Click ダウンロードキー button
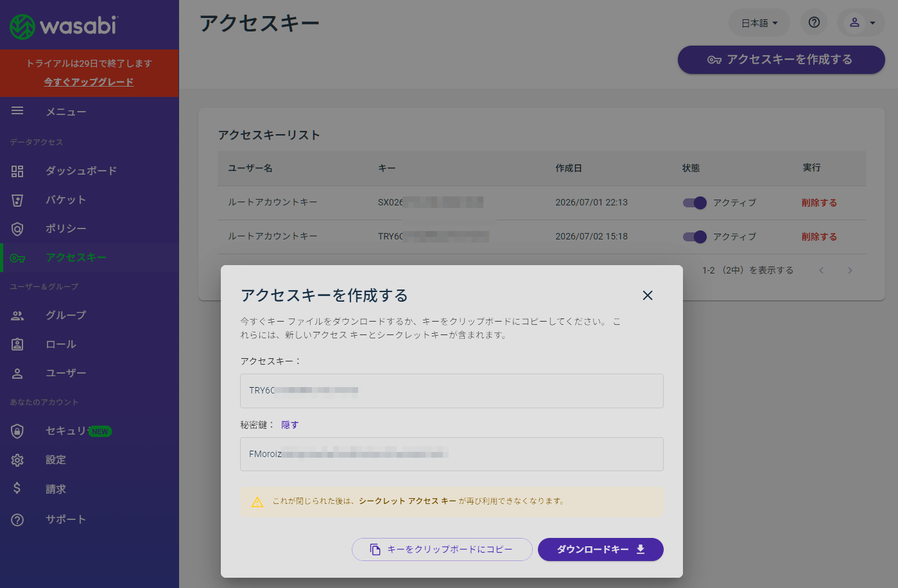The height and width of the screenshot is (588, 898). coord(601,549)
